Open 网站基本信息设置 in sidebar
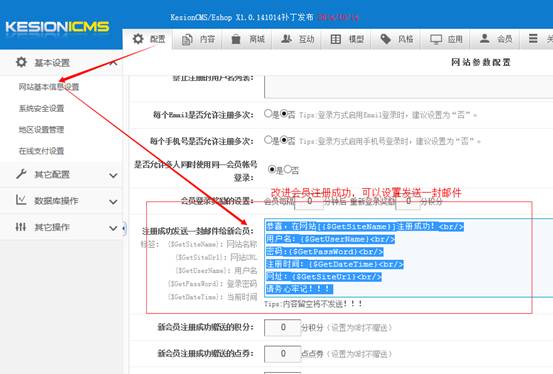This screenshot has width=553, height=374. 49,87
